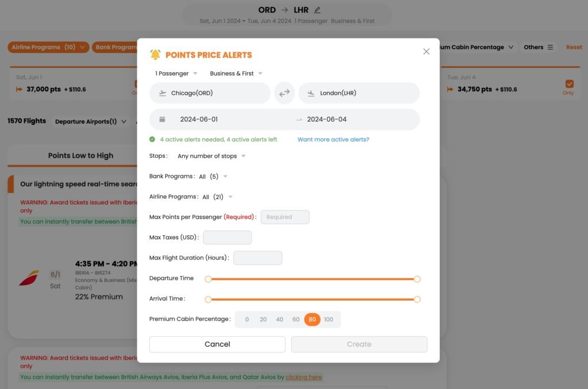Click the Reset filters link
The height and width of the screenshot is (389, 588).
[x=574, y=47]
